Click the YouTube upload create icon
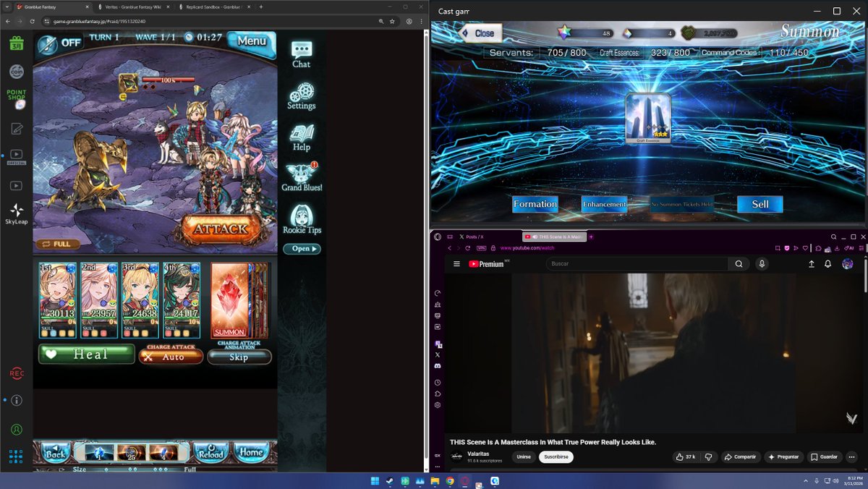The height and width of the screenshot is (489, 868). pos(811,264)
